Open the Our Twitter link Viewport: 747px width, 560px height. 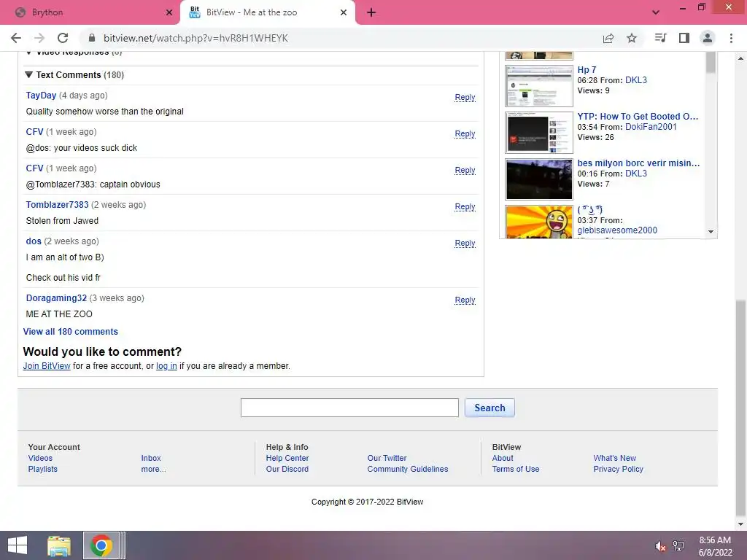[x=387, y=458]
